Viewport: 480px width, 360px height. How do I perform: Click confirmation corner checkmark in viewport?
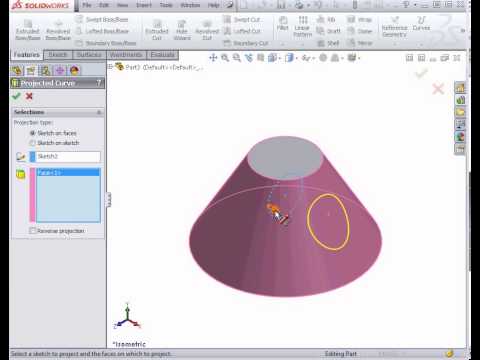point(421,73)
